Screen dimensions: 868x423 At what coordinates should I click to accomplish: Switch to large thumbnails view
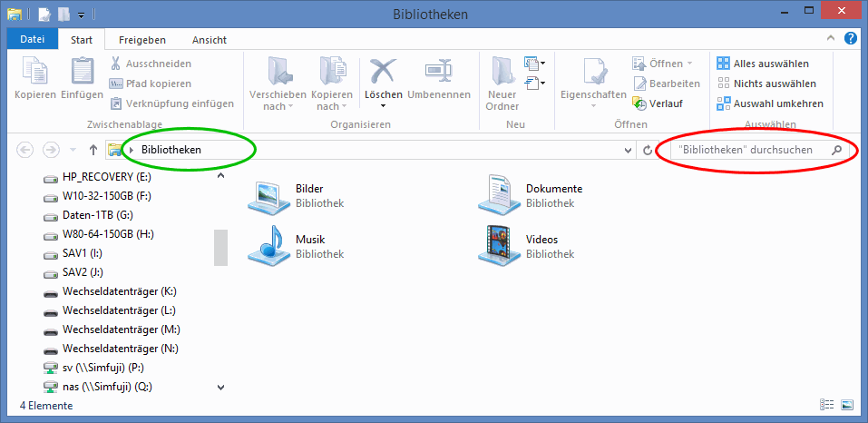[x=847, y=404]
